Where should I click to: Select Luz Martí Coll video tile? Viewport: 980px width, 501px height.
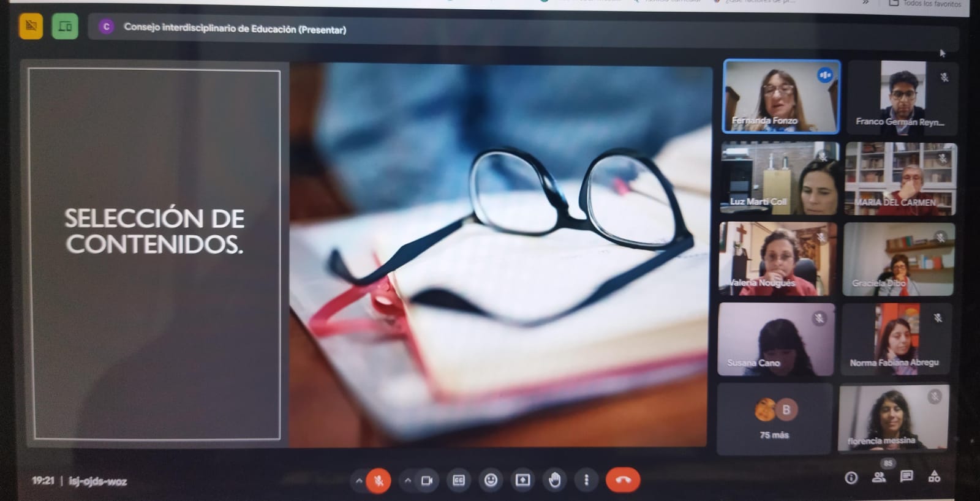(x=780, y=178)
